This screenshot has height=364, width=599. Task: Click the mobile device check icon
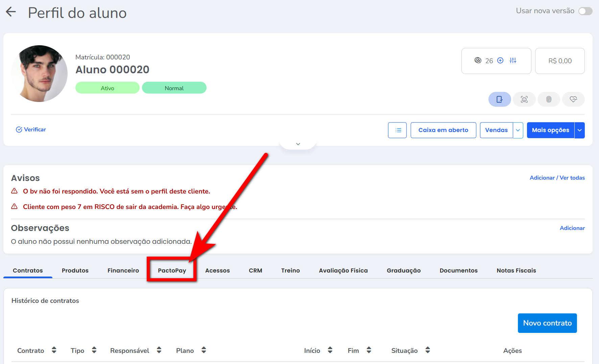point(499,99)
